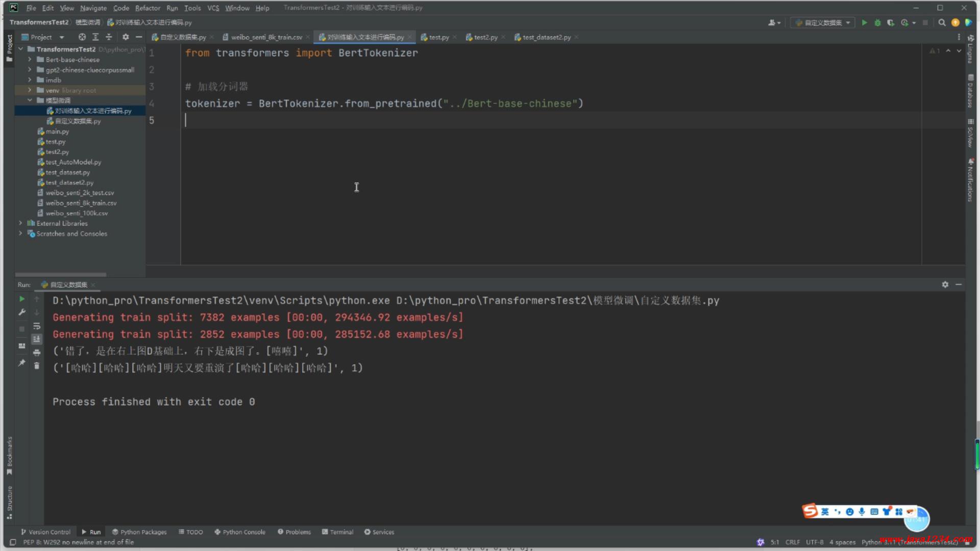
Task: Open Run panel settings gear
Action: click(x=945, y=285)
